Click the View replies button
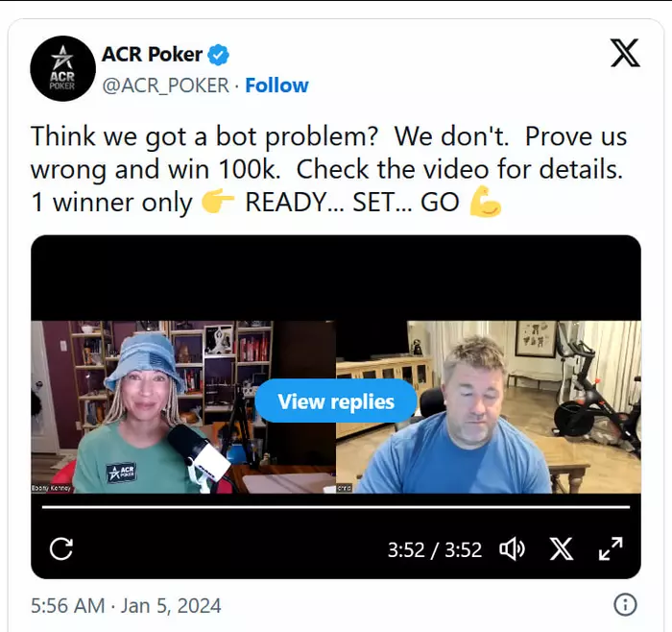 pyautogui.click(x=336, y=401)
